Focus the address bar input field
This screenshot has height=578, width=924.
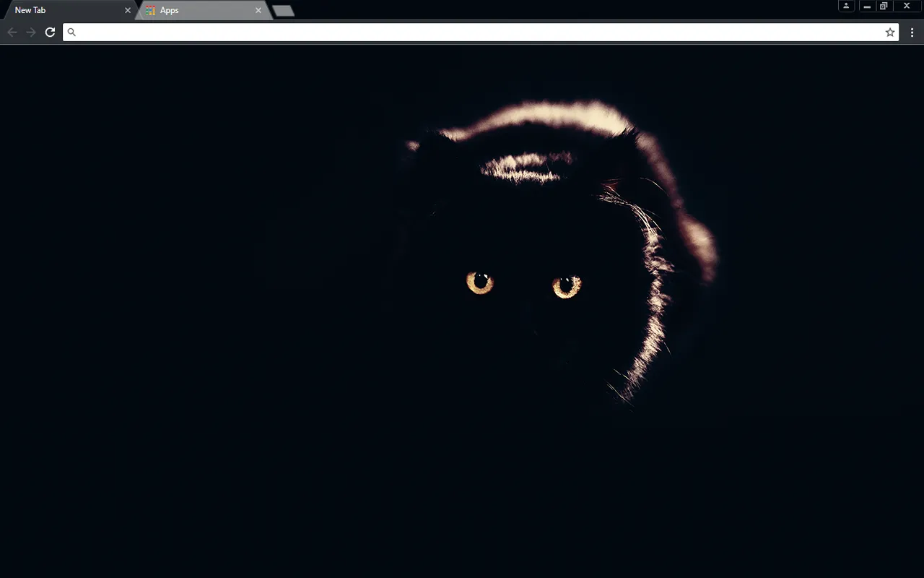[x=481, y=33]
